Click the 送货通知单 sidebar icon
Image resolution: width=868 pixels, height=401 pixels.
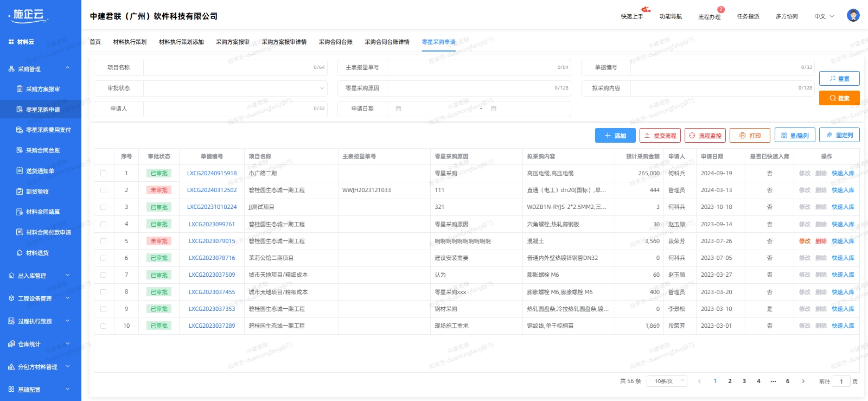tap(20, 171)
